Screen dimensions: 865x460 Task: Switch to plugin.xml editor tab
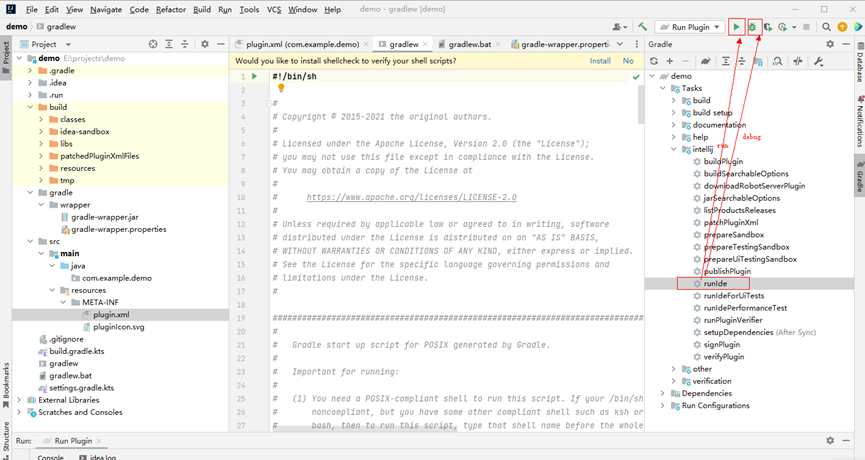click(302, 44)
